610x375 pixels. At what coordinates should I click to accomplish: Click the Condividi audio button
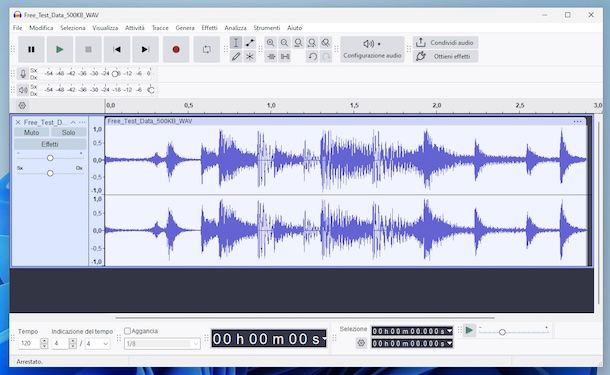click(445, 43)
